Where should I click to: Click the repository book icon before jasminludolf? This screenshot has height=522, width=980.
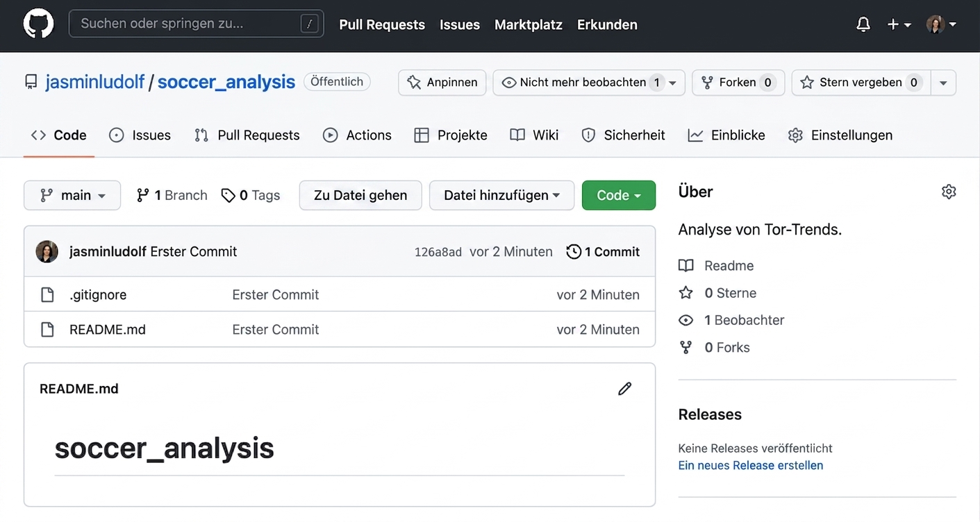(31, 83)
